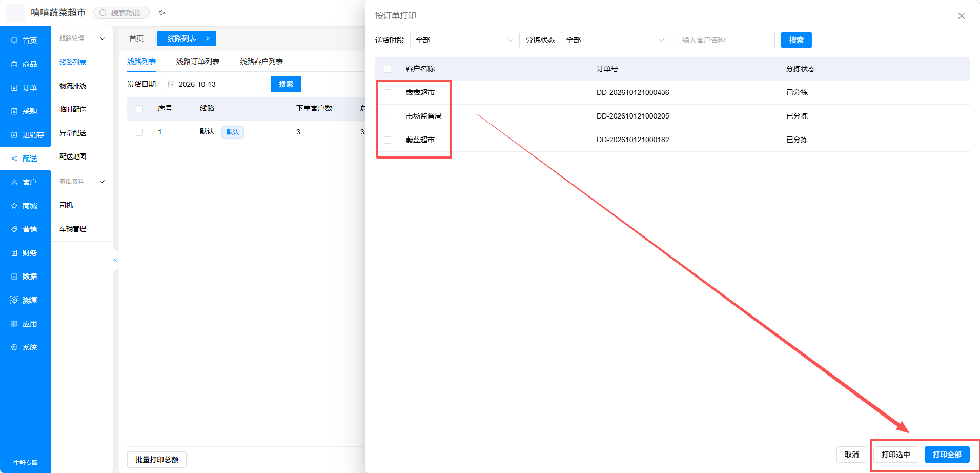Open the 商品 products sidebar icon

click(x=14, y=64)
